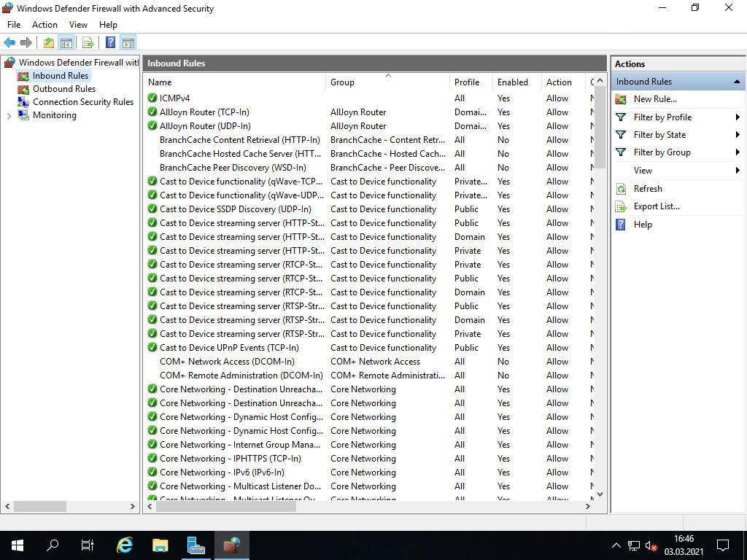
Task: Open the Action menu
Action: click(44, 25)
